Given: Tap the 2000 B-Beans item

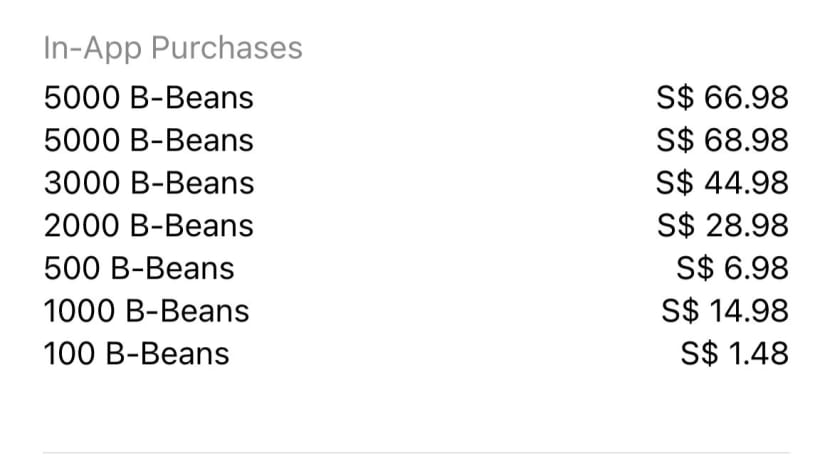Looking at the screenshot, I should pyautogui.click(x=149, y=226).
